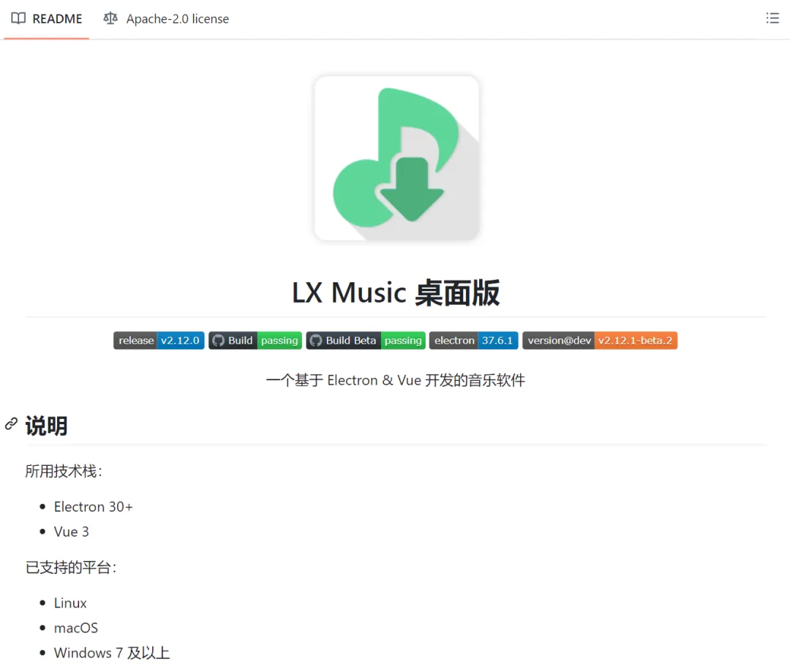Click the anchor link icon beside 说明
This screenshot has width=790, height=672.
pos(11,424)
